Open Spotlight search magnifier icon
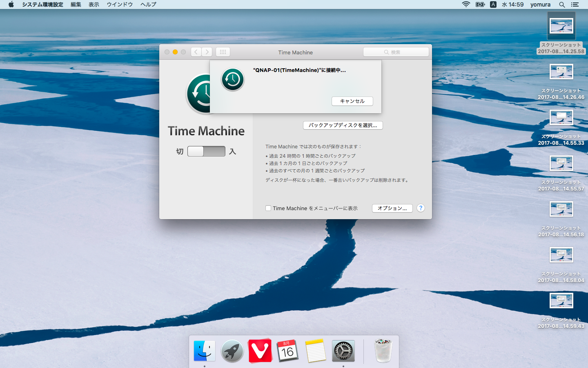Image resolution: width=588 pixels, height=368 pixels. click(562, 4)
